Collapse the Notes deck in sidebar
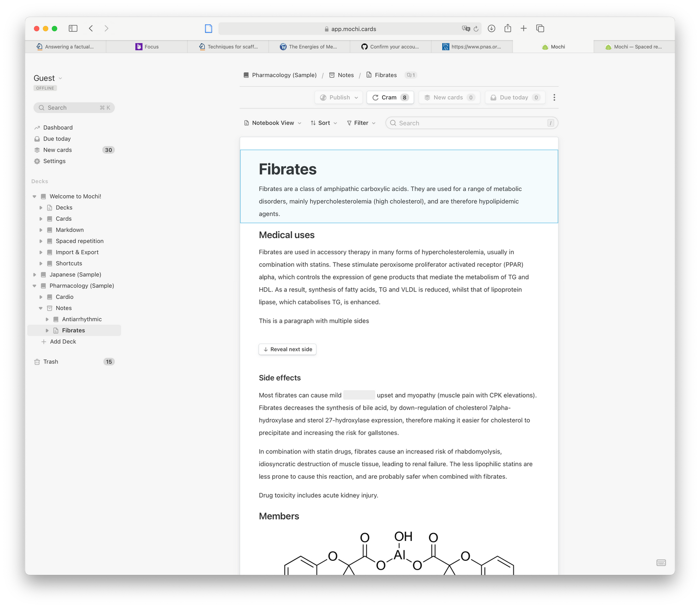Screen dimensions: 700x608 point(41,309)
